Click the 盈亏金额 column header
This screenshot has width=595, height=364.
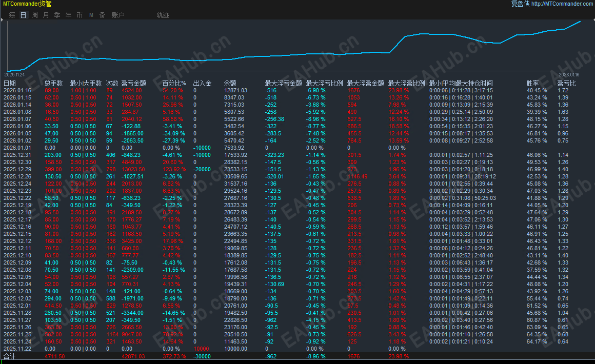[133, 83]
